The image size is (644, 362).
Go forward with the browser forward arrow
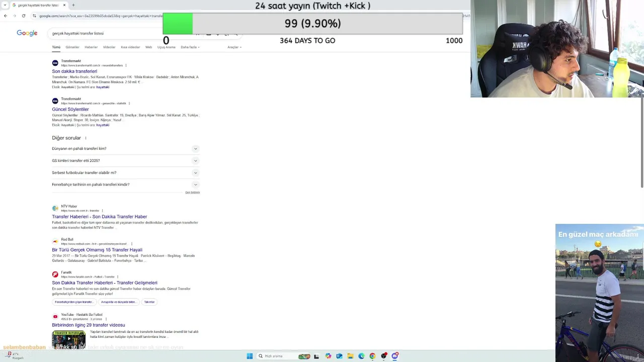(15, 16)
